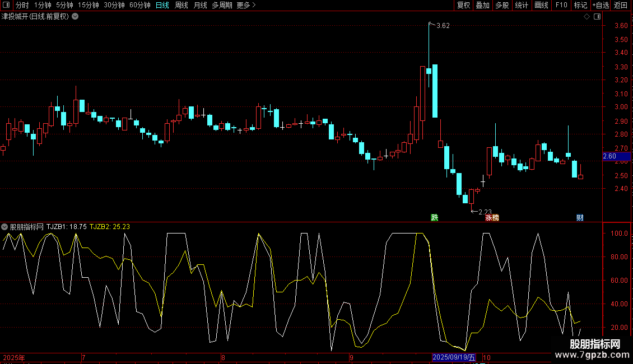Select the 15分钟 period
The height and width of the screenshot is (364, 633).
point(89,5)
